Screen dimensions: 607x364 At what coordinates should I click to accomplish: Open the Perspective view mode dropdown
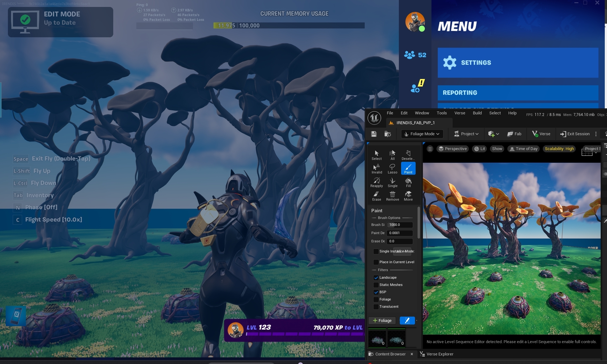tap(453, 149)
